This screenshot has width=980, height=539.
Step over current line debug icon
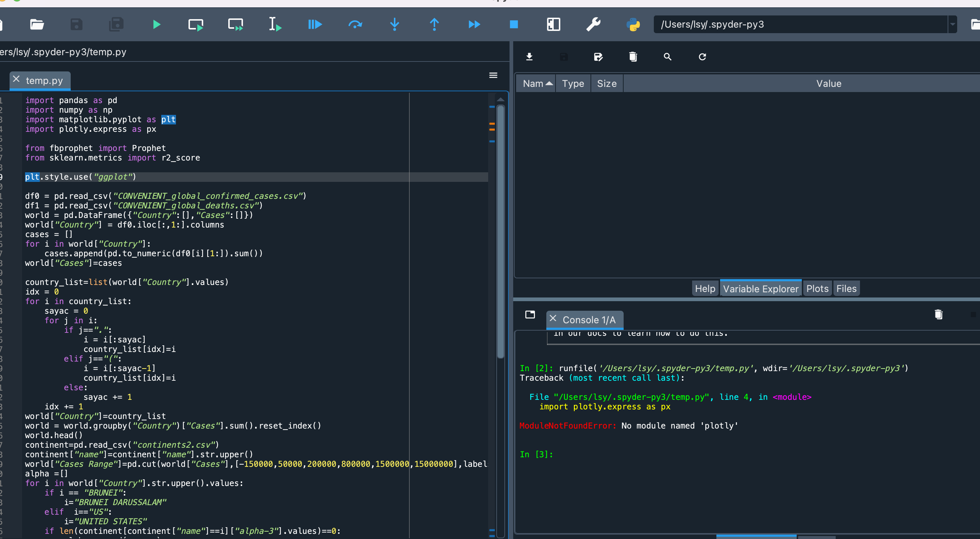coord(355,25)
